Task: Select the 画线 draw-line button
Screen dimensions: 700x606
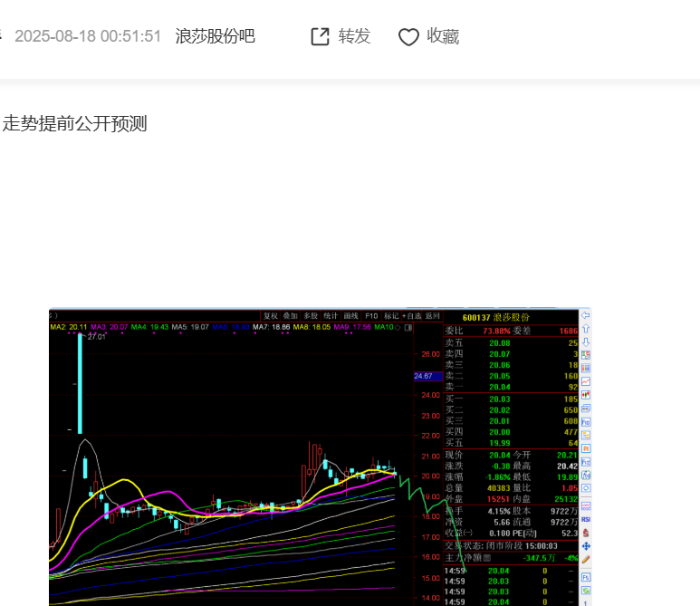Action: point(350,316)
